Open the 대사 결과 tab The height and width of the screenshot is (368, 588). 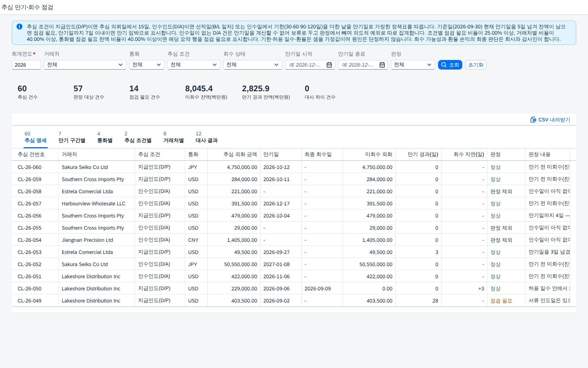pos(207,137)
